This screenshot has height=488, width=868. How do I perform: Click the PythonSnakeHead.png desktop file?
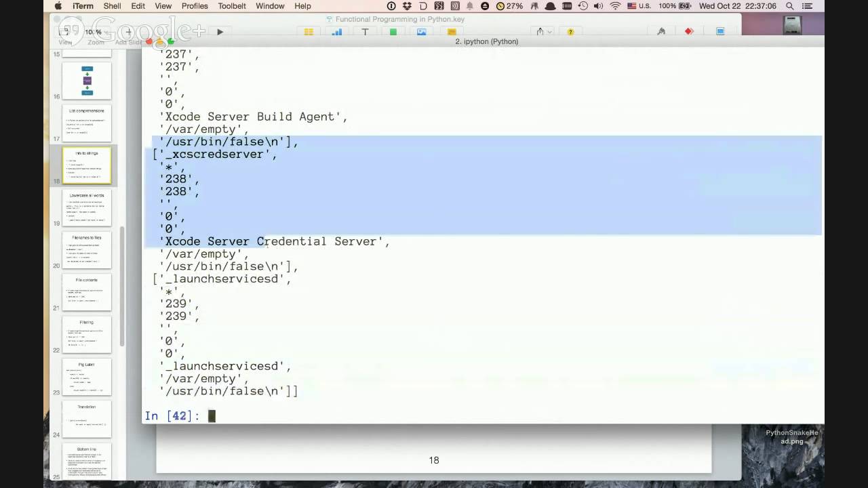pos(791,437)
